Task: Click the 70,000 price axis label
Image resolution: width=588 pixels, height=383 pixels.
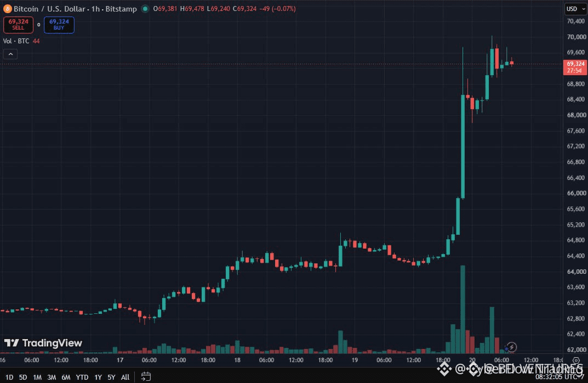Action: coord(576,37)
